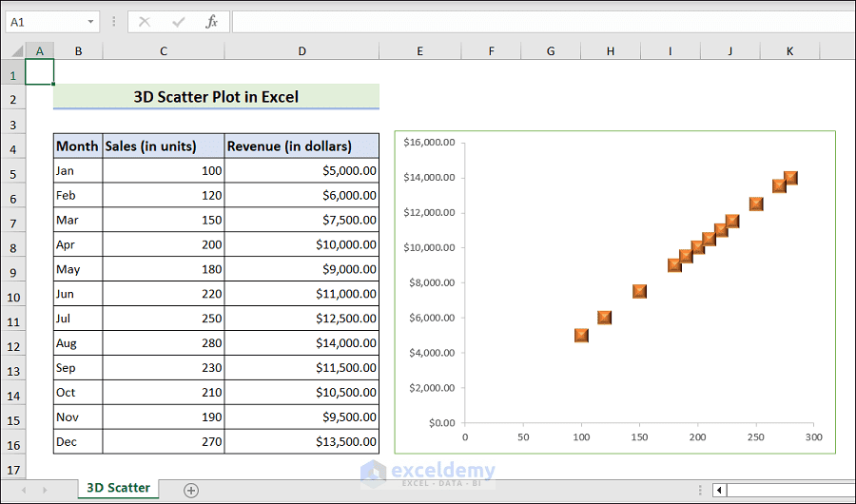This screenshot has width=856, height=504.
Task: Click the chart marker at x=250
Action: [756, 204]
